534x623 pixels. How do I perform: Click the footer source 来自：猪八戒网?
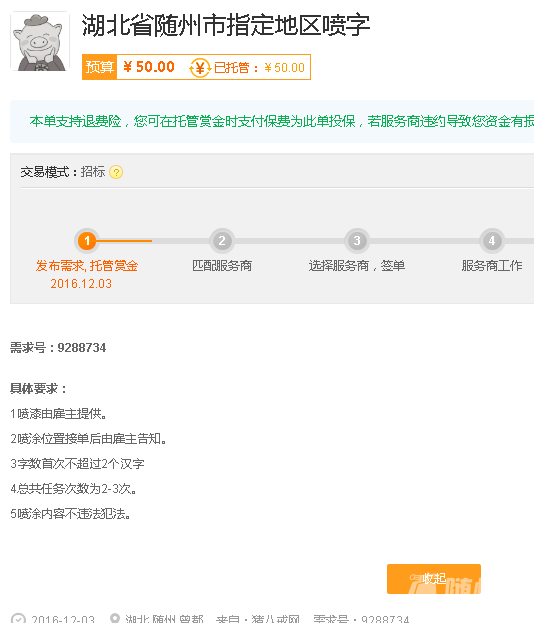coord(257,619)
